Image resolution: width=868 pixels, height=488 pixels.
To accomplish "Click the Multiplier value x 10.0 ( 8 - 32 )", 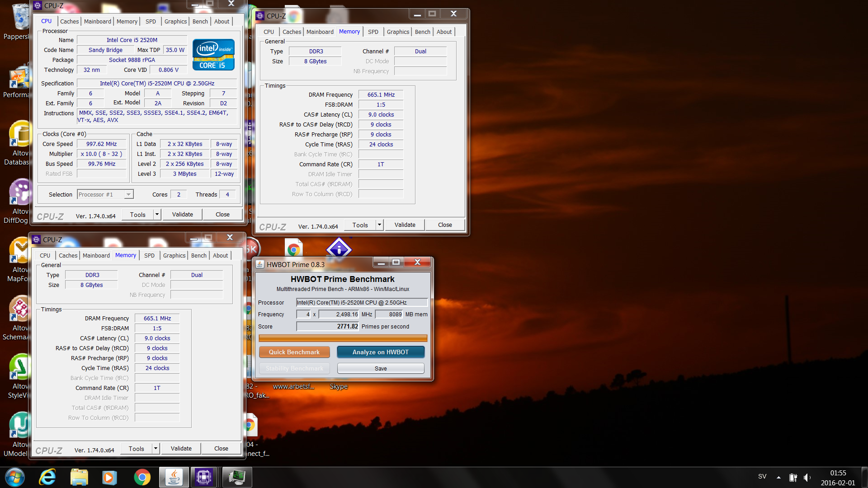I will 101,154.
